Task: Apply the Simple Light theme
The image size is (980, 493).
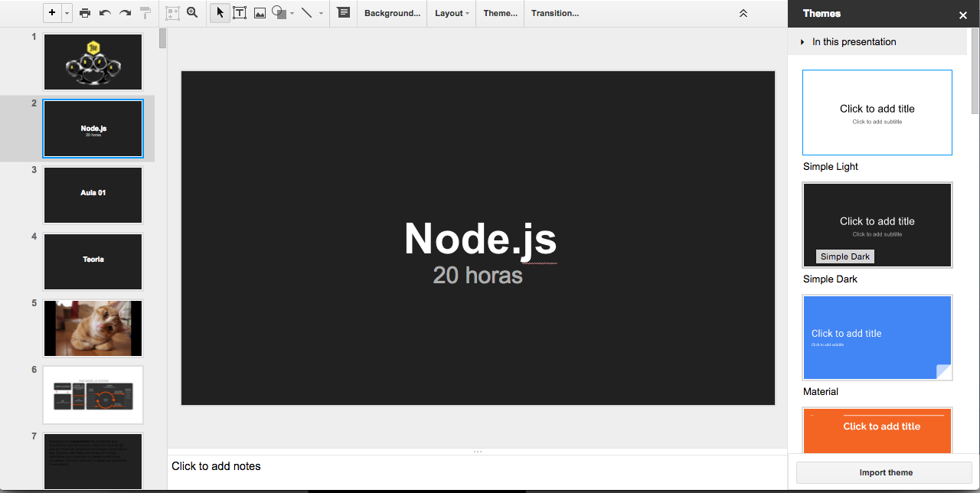Action: click(x=877, y=113)
